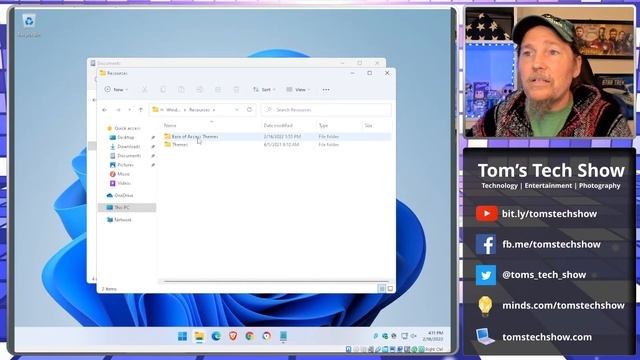Open the View dropdown menu
The width and height of the screenshot is (640, 360).
(298, 89)
